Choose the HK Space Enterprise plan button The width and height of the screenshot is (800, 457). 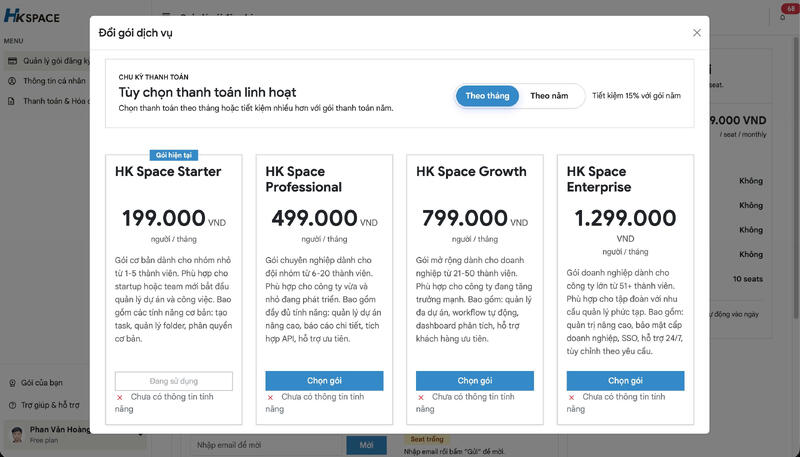625,380
